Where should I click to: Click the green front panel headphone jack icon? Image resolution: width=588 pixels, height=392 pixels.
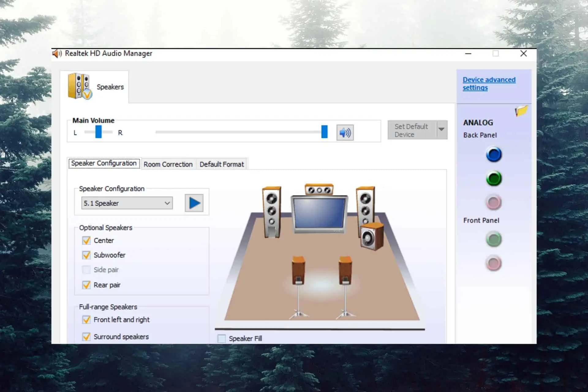[493, 239]
